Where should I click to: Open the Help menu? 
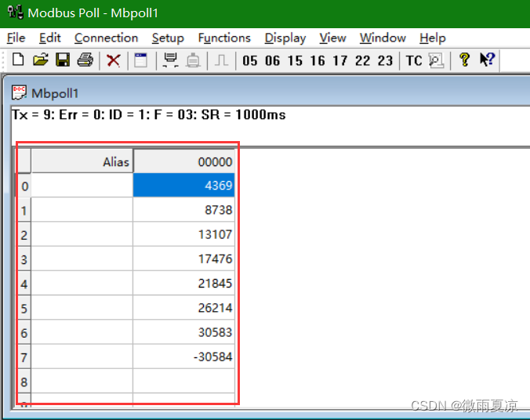[x=433, y=38]
